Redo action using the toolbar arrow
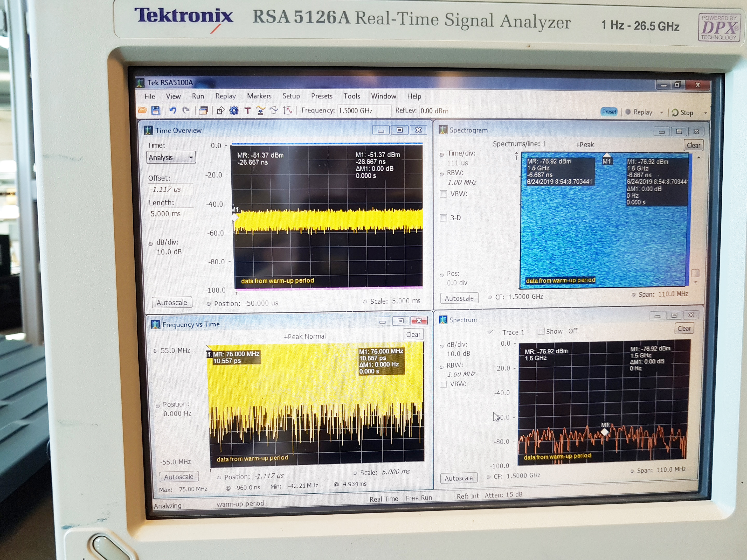Viewport: 747px width, 560px height. click(x=186, y=110)
